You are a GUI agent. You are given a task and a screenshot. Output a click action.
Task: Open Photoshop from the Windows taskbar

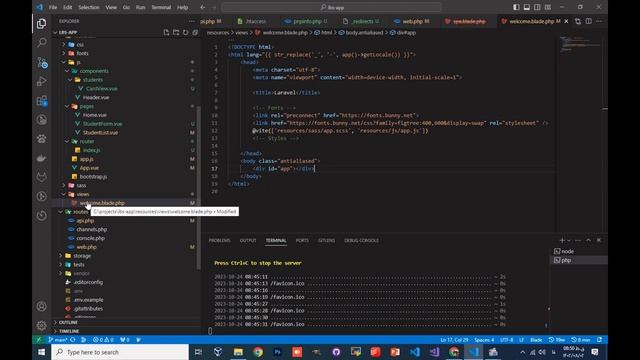tap(278, 352)
